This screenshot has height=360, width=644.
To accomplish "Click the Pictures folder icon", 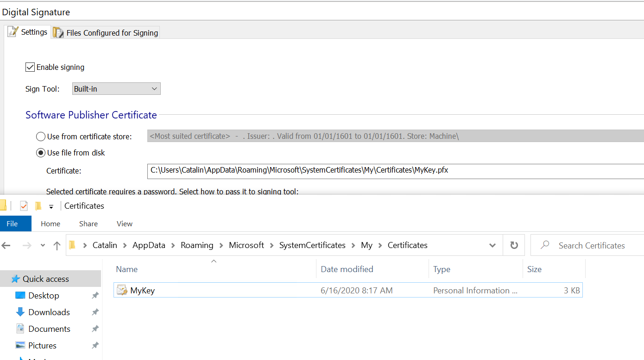I will pyautogui.click(x=20, y=345).
